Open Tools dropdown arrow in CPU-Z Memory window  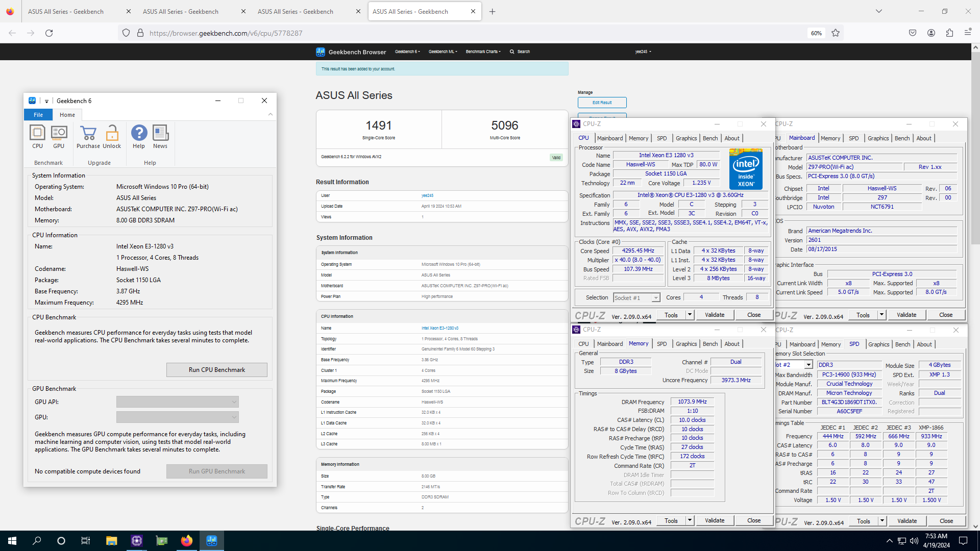click(x=690, y=520)
